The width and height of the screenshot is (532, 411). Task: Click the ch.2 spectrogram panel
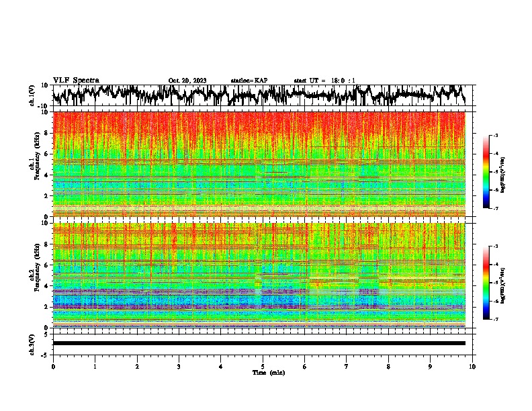(259, 275)
